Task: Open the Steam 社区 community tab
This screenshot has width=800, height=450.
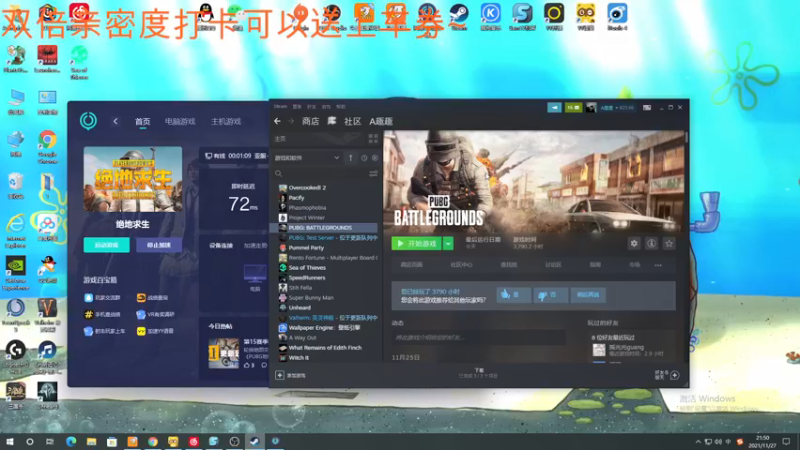Action: click(x=353, y=121)
